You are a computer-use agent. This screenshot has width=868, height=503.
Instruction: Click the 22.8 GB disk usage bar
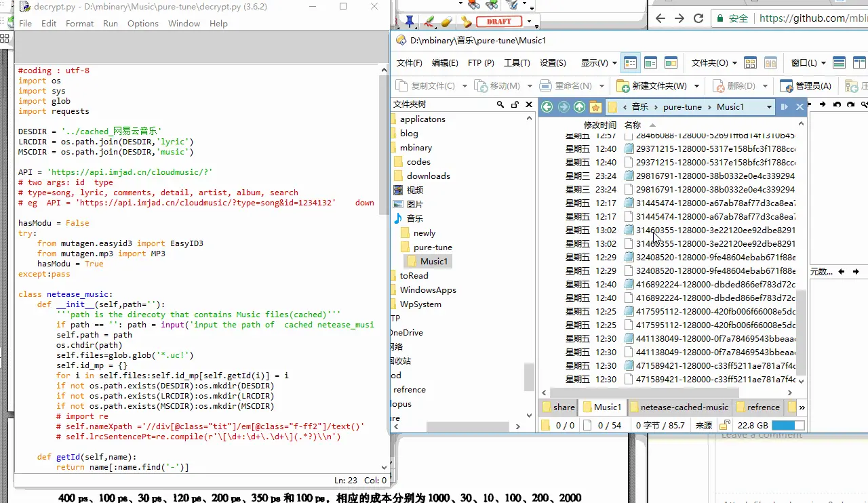point(788,425)
